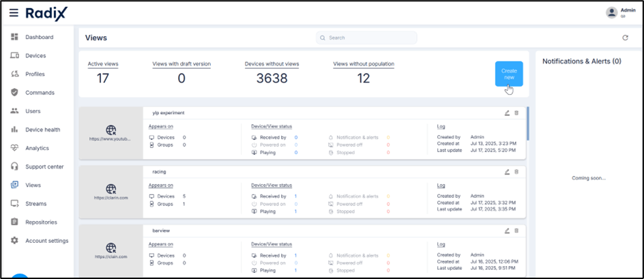Viewport: 644px width, 279px height.
Task: Click the Create new button
Action: point(509,74)
